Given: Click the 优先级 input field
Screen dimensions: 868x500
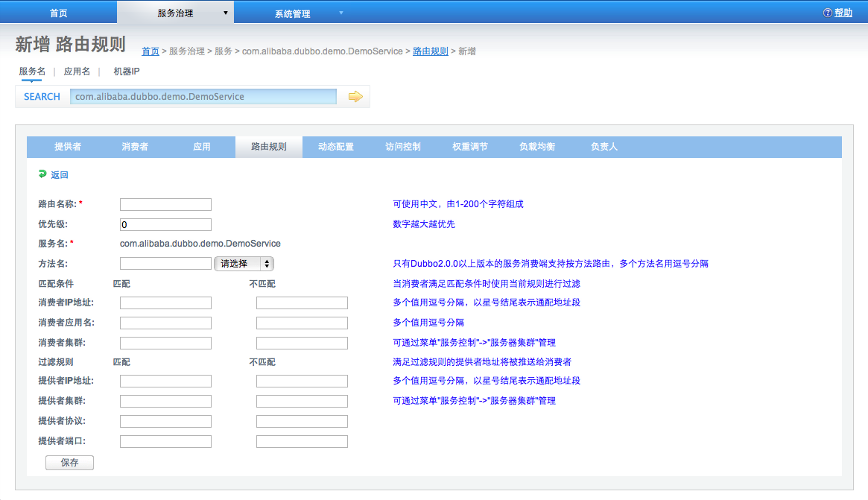Looking at the screenshot, I should tap(165, 224).
